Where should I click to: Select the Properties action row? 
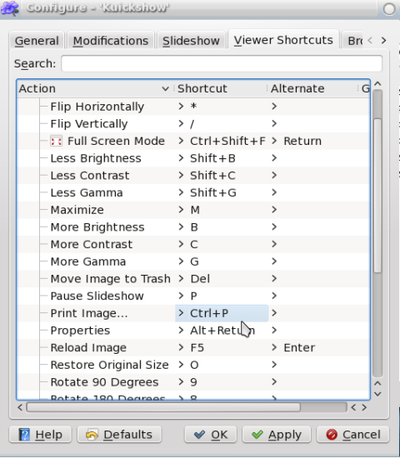coord(80,331)
